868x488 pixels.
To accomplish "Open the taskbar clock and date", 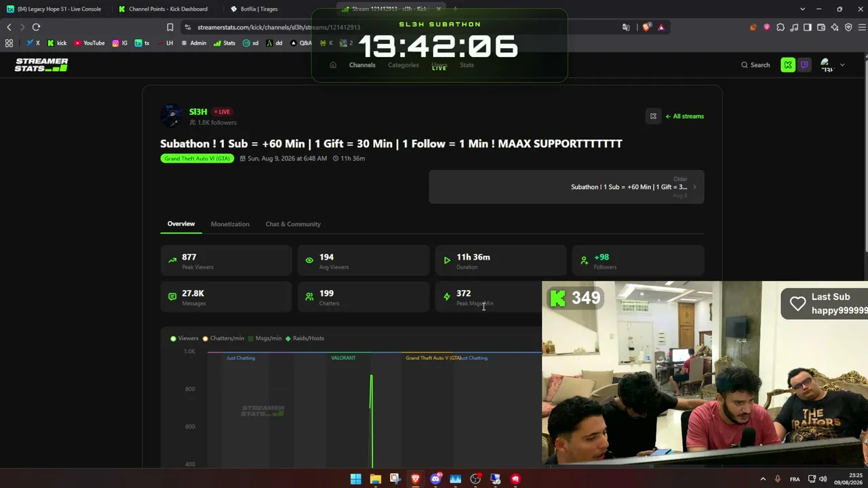I will click(848, 479).
